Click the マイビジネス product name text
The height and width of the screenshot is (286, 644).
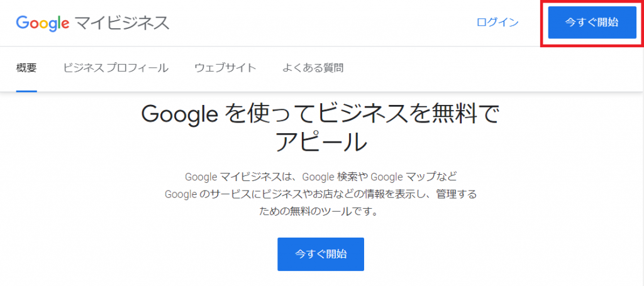pyautogui.click(x=123, y=23)
